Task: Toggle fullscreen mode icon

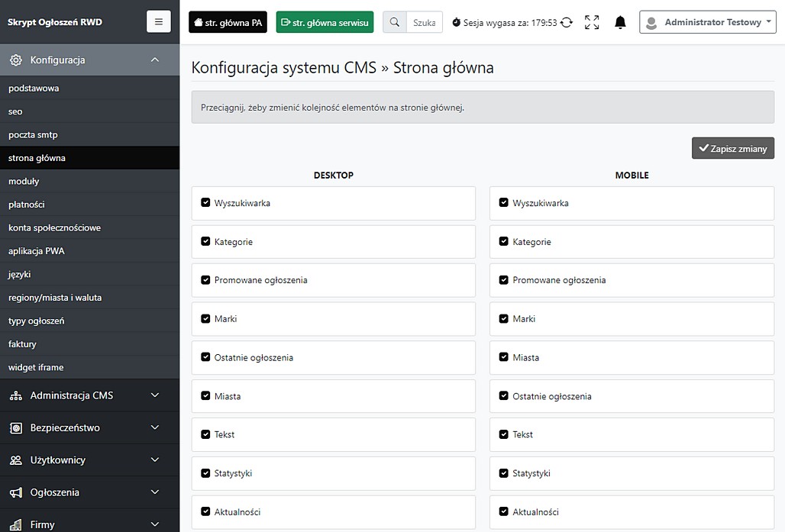Action: coord(592,23)
